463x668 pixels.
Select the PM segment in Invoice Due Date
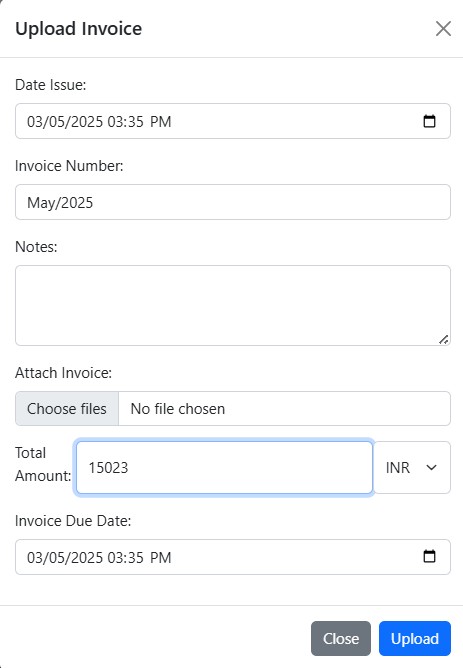(161, 557)
